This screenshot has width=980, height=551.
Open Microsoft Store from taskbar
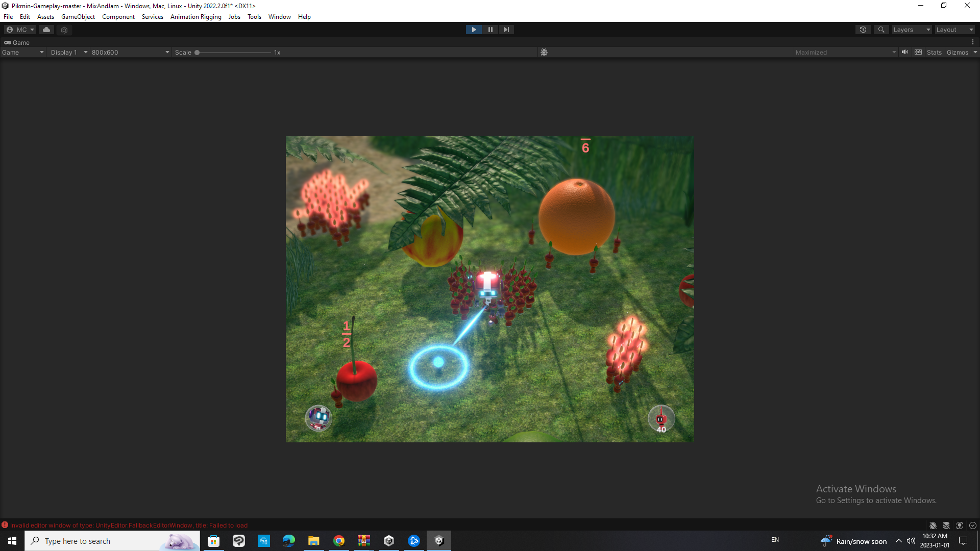(x=213, y=541)
